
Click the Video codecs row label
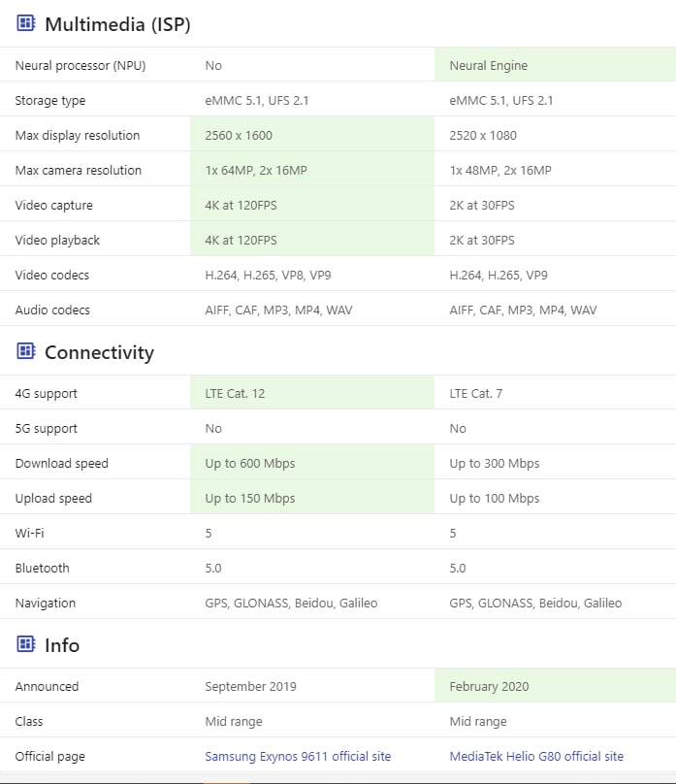(x=52, y=275)
